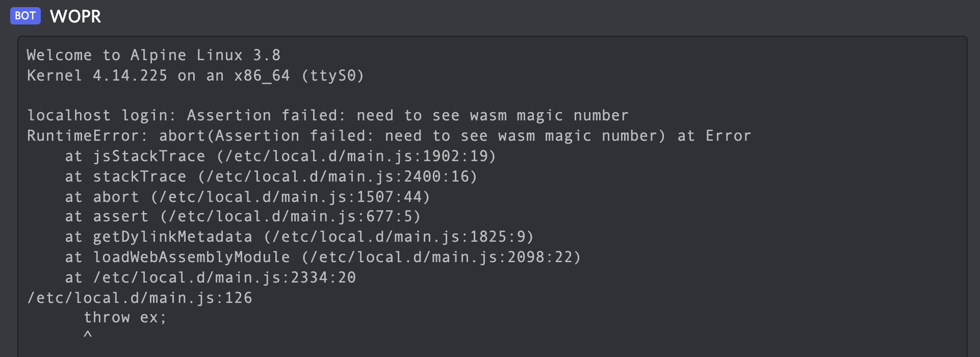980x357 pixels.
Task: Click the main.js:2334:20 anonymous frame
Action: 210,277
